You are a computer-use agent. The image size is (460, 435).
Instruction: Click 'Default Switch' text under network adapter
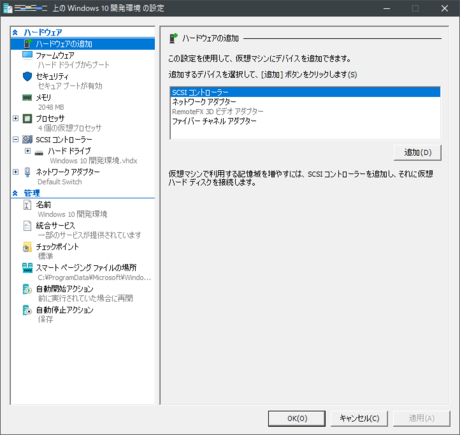point(60,182)
